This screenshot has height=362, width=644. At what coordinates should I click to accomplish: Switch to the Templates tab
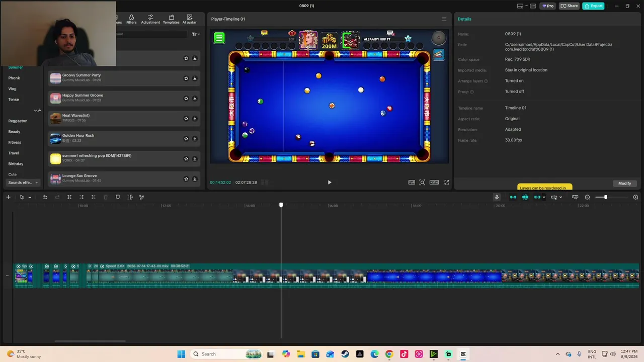[x=171, y=19]
